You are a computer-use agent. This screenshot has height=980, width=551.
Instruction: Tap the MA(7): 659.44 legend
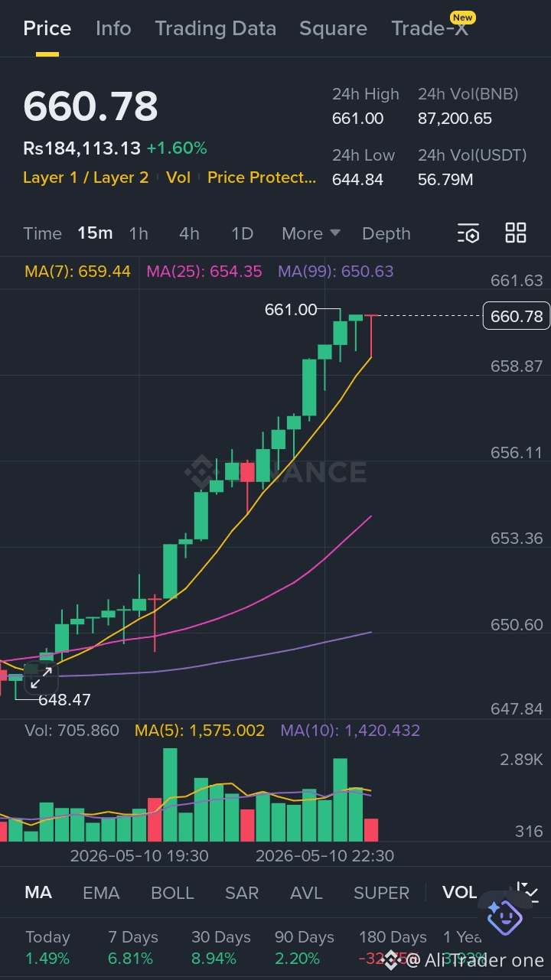point(77,272)
